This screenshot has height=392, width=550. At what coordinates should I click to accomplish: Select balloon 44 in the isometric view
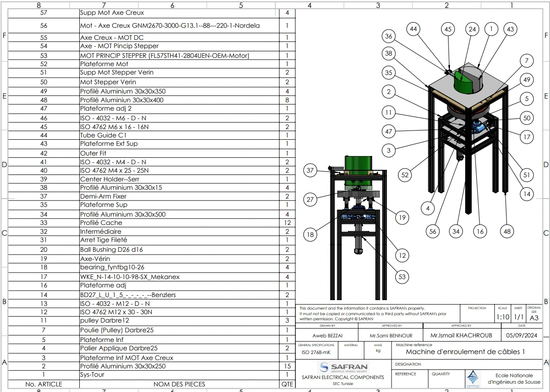414,29
